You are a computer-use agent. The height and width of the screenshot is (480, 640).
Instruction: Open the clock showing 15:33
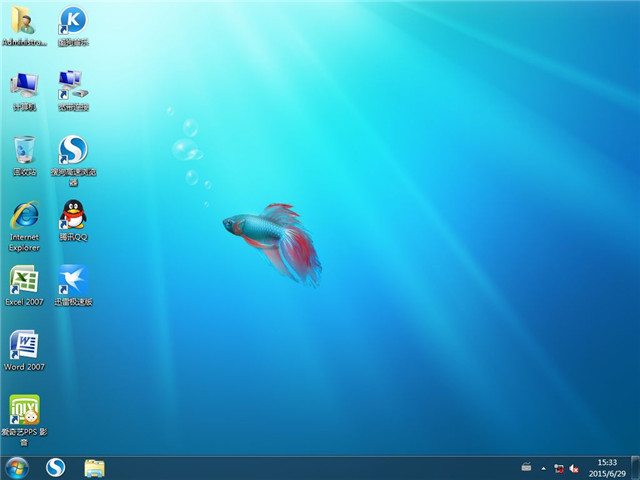607,468
